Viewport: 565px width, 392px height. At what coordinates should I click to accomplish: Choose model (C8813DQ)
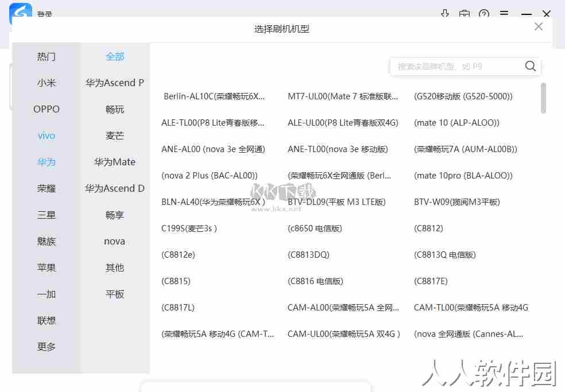click(x=308, y=255)
